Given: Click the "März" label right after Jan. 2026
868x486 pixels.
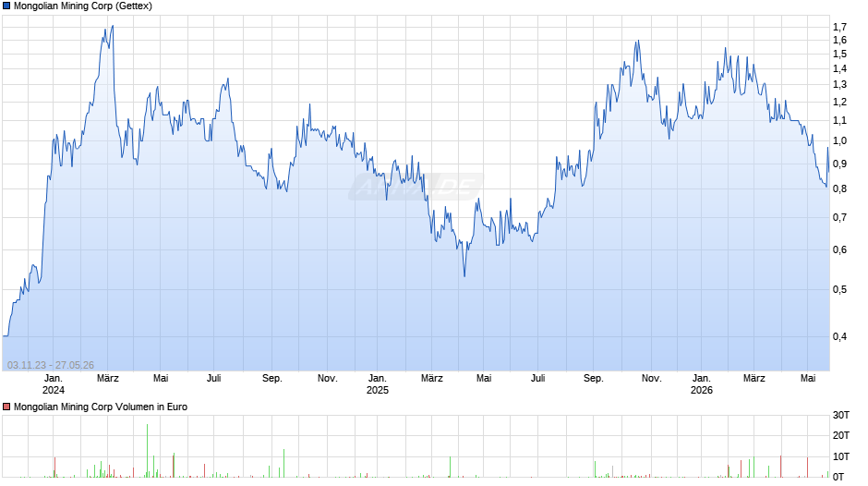Looking at the screenshot, I should [754, 379].
